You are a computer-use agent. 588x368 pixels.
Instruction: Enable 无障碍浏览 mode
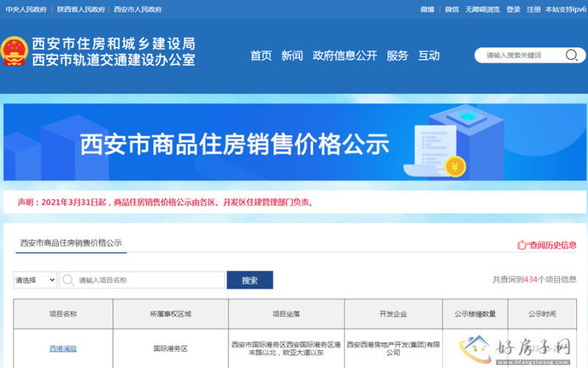(x=482, y=10)
